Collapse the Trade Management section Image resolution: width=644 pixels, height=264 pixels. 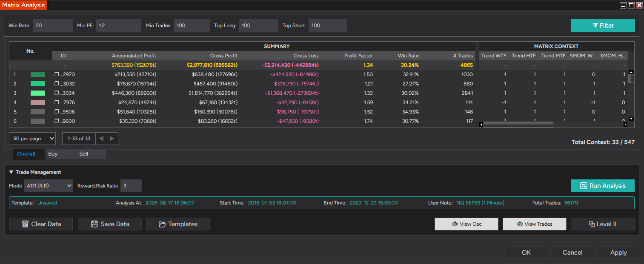[11, 172]
